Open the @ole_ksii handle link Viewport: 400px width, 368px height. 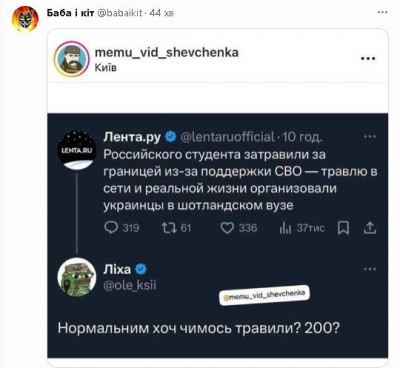pos(130,286)
